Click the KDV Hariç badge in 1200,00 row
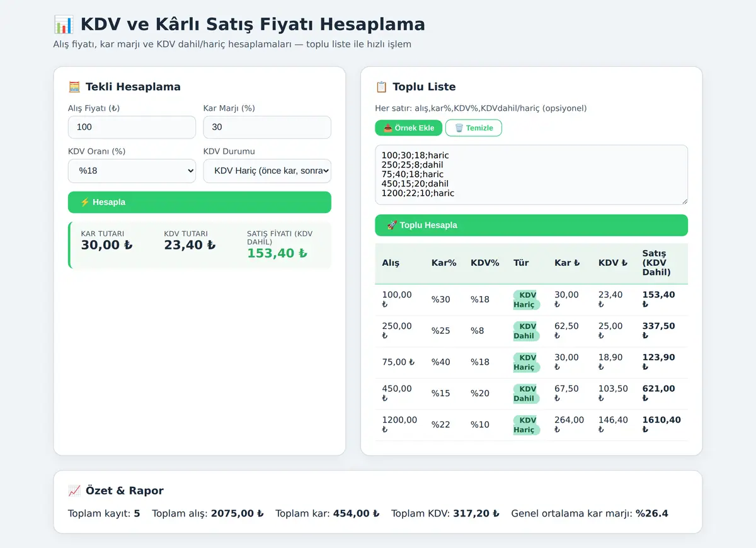The height and width of the screenshot is (548, 756). click(x=526, y=425)
